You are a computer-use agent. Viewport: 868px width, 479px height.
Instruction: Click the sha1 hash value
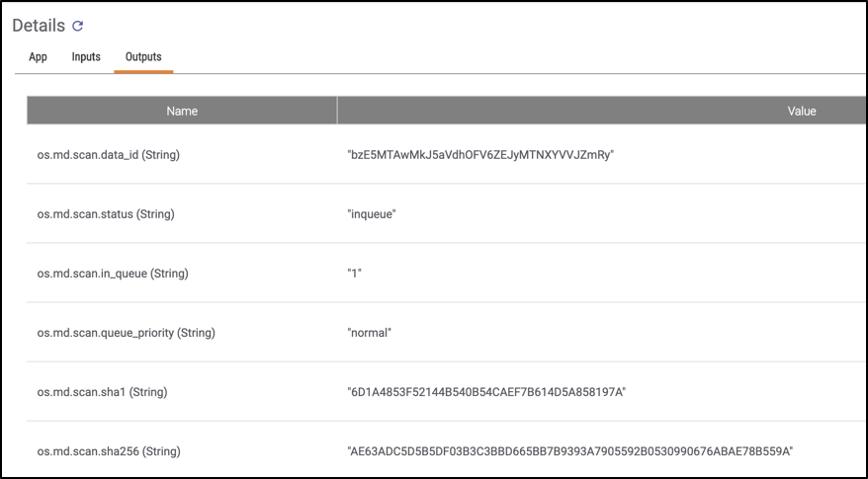(486, 392)
